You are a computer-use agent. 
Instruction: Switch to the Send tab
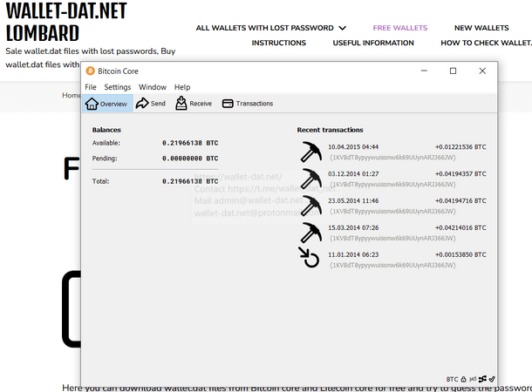(x=151, y=104)
